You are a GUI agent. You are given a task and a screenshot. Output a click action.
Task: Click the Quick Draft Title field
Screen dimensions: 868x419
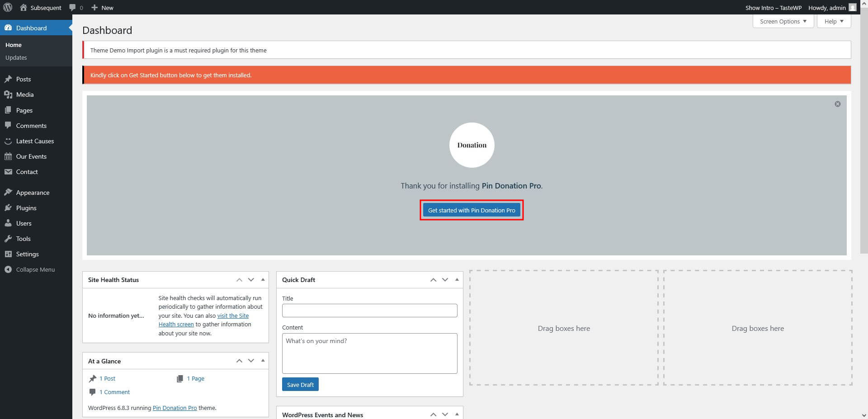[x=369, y=311]
